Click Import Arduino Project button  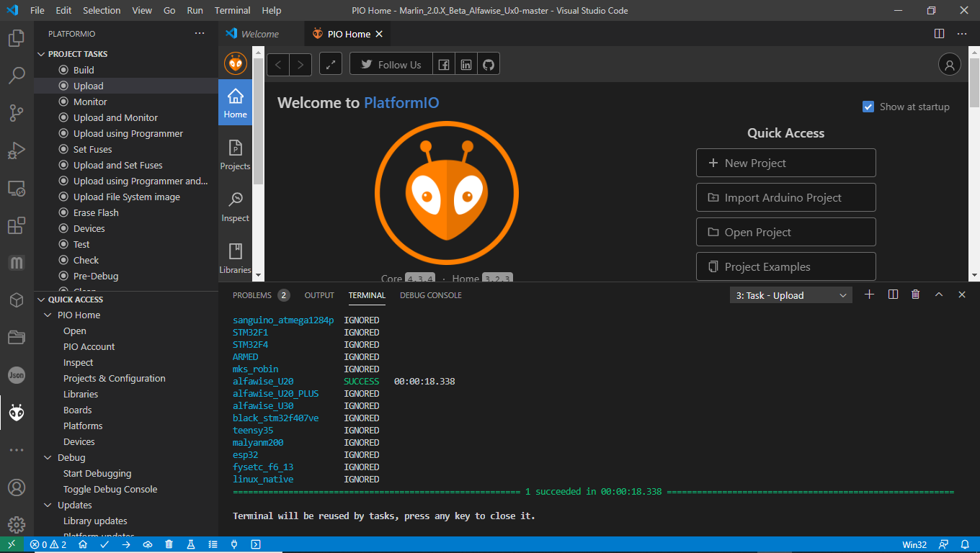[x=786, y=197]
